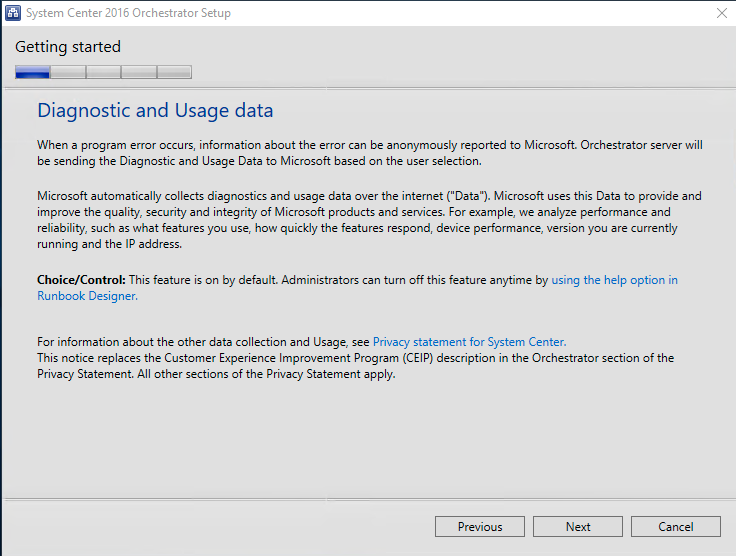
Task: Cancel the Orchestrator setup
Action: (676, 527)
